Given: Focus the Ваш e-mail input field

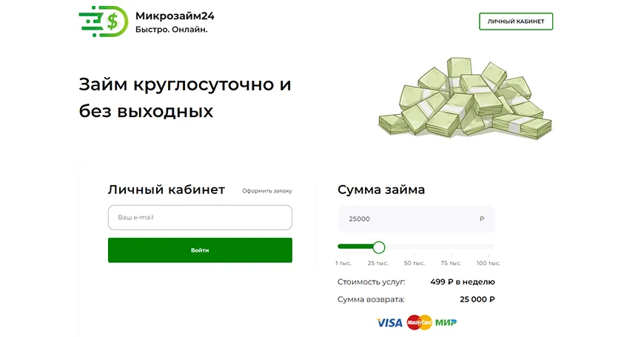Looking at the screenshot, I should (200, 218).
